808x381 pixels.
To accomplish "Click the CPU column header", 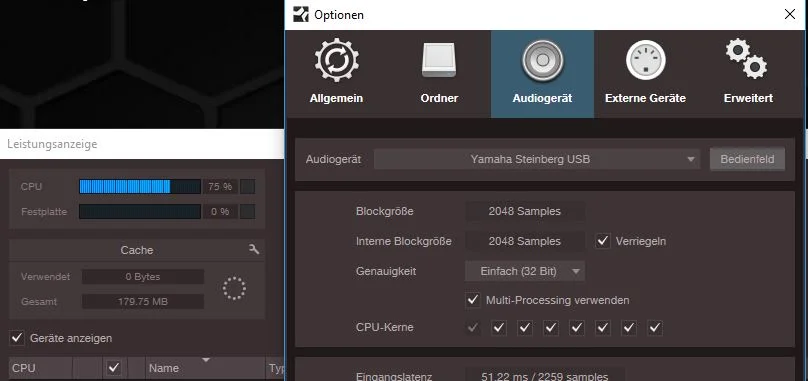I will tap(40, 368).
